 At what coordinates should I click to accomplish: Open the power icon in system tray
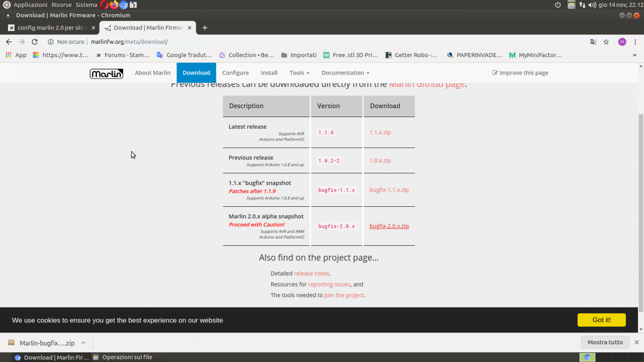click(558, 5)
